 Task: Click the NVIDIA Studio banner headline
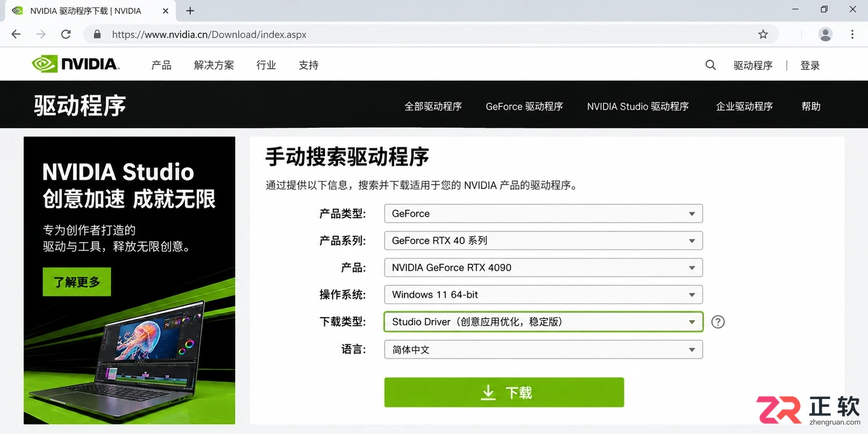click(x=129, y=185)
